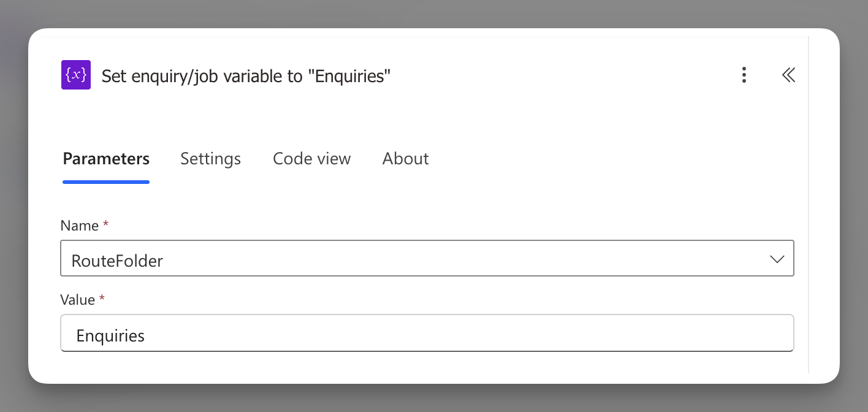Image resolution: width=868 pixels, height=412 pixels.
Task: Switch to the Code view tab
Action: point(311,159)
